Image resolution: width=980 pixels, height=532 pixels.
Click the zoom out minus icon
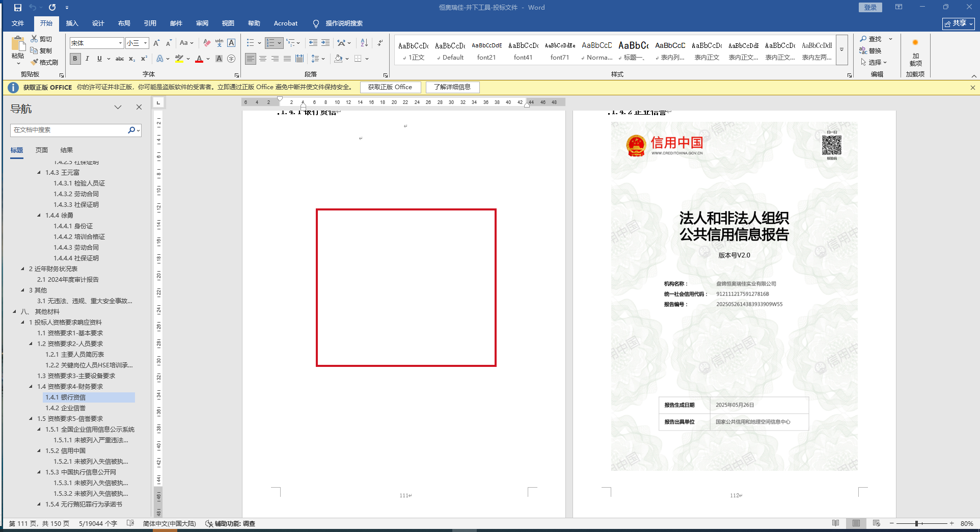pyautogui.click(x=891, y=523)
